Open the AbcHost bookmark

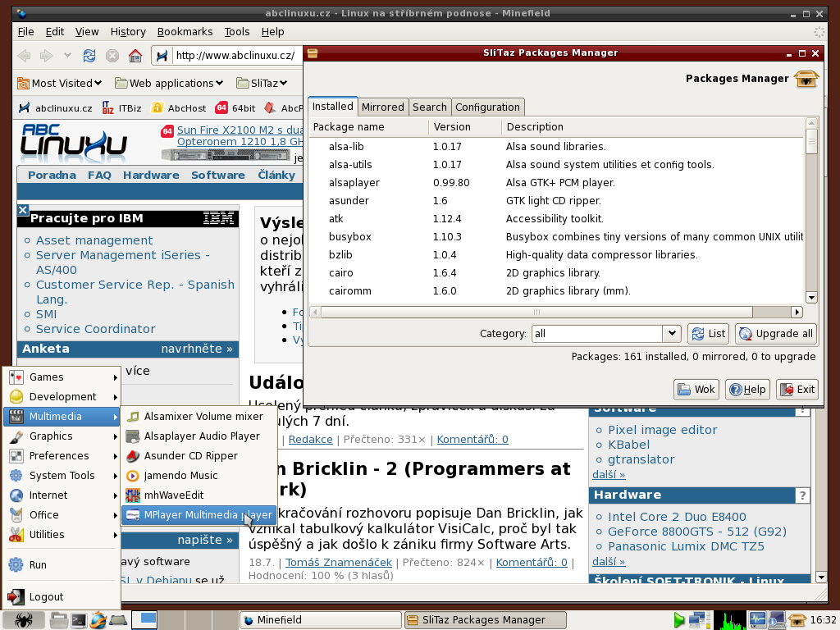tap(179, 108)
